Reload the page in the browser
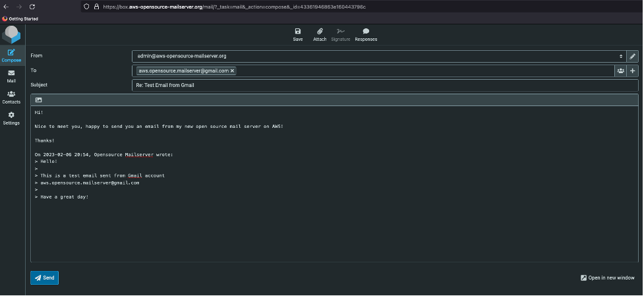Screen dimensions: 644x296 [32, 7]
